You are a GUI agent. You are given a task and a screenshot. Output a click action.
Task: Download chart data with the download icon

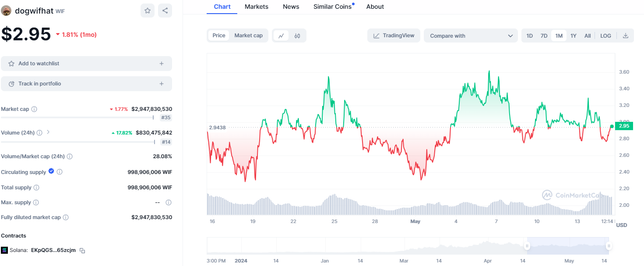pyautogui.click(x=626, y=36)
